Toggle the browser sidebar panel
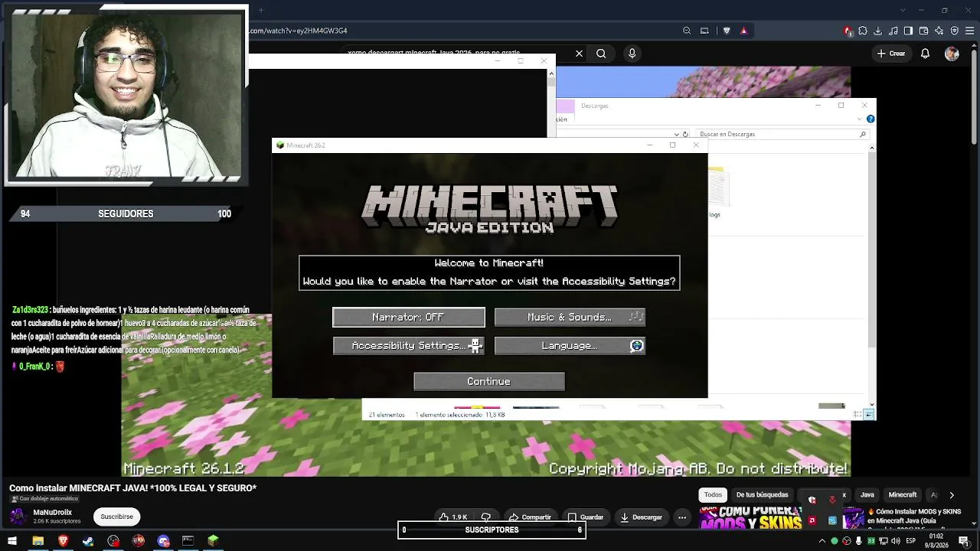The height and width of the screenshot is (551, 980). (x=908, y=31)
